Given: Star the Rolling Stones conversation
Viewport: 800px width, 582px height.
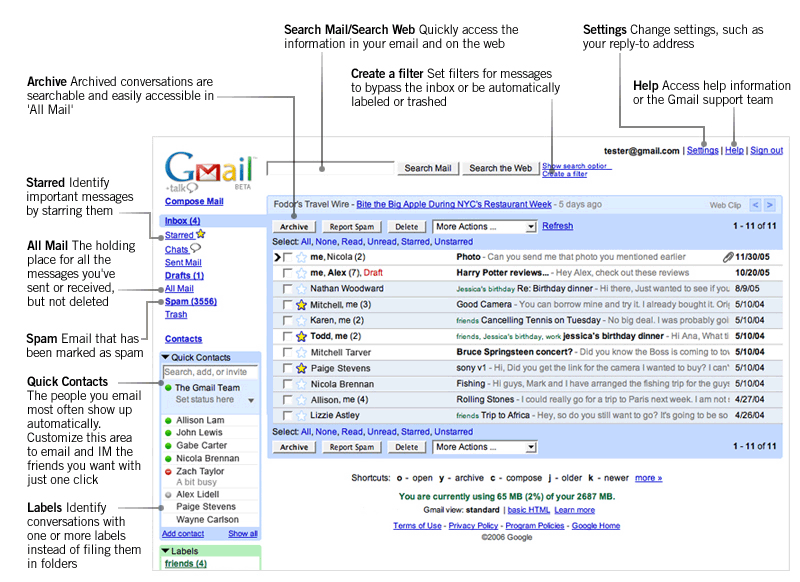Looking at the screenshot, I should [302, 399].
